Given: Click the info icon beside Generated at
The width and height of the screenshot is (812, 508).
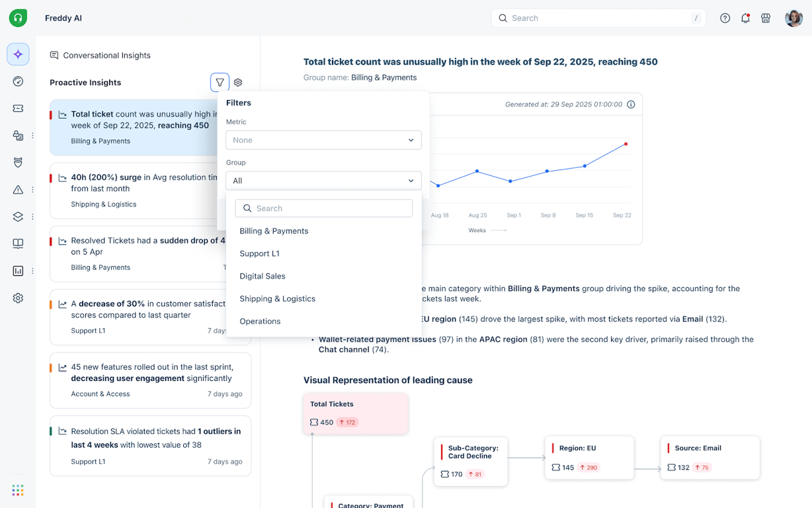Looking at the screenshot, I should (631, 105).
